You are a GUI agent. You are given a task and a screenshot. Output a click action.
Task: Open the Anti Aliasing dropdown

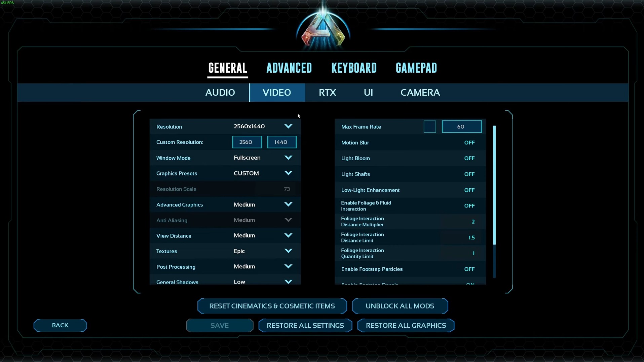pos(288,220)
